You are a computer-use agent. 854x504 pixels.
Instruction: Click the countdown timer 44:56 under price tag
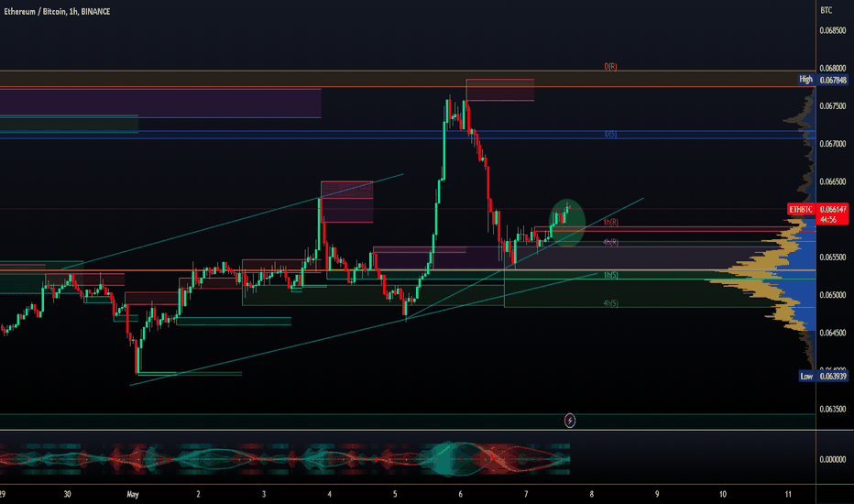coord(827,220)
